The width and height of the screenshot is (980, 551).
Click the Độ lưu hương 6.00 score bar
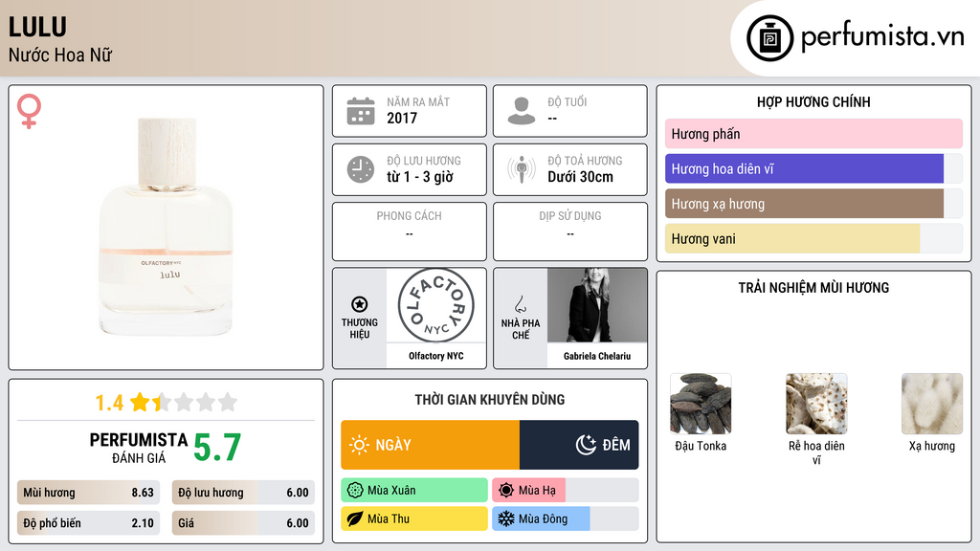pyautogui.click(x=243, y=493)
